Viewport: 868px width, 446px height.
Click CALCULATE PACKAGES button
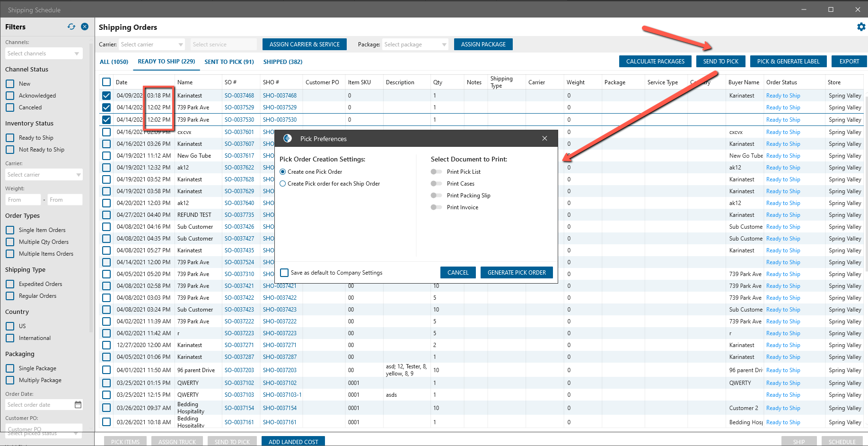655,62
